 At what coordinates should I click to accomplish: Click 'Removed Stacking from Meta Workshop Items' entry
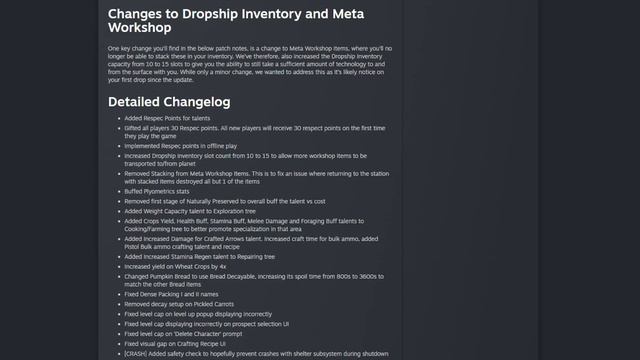[x=257, y=178]
